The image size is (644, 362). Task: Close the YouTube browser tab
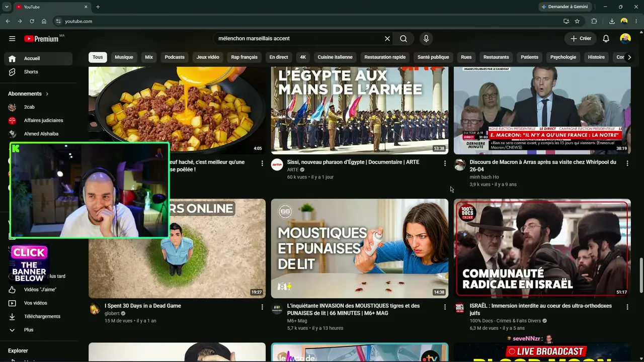point(86,7)
